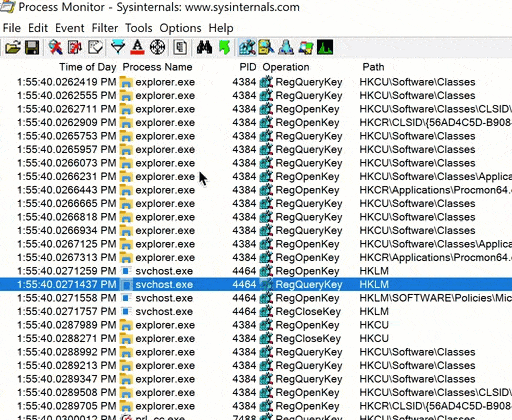
Task: Click HKCR\Applications\Procmon64 path in the 1:55:40.0267313 row
Action: point(435,258)
